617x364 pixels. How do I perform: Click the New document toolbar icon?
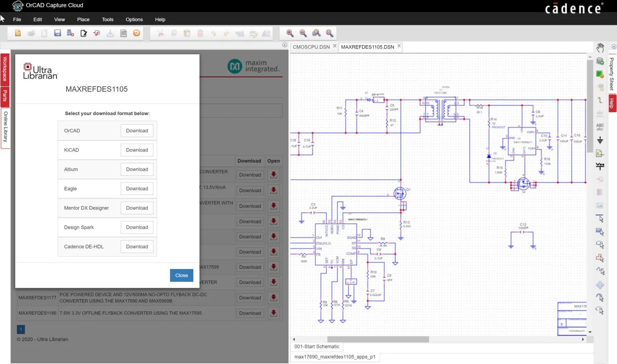18,33
